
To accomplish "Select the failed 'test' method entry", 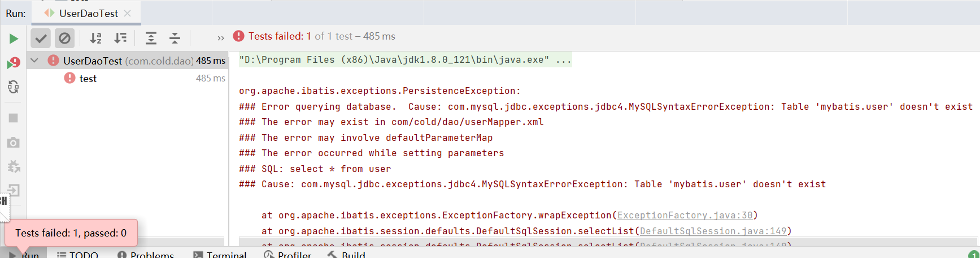I will point(88,79).
